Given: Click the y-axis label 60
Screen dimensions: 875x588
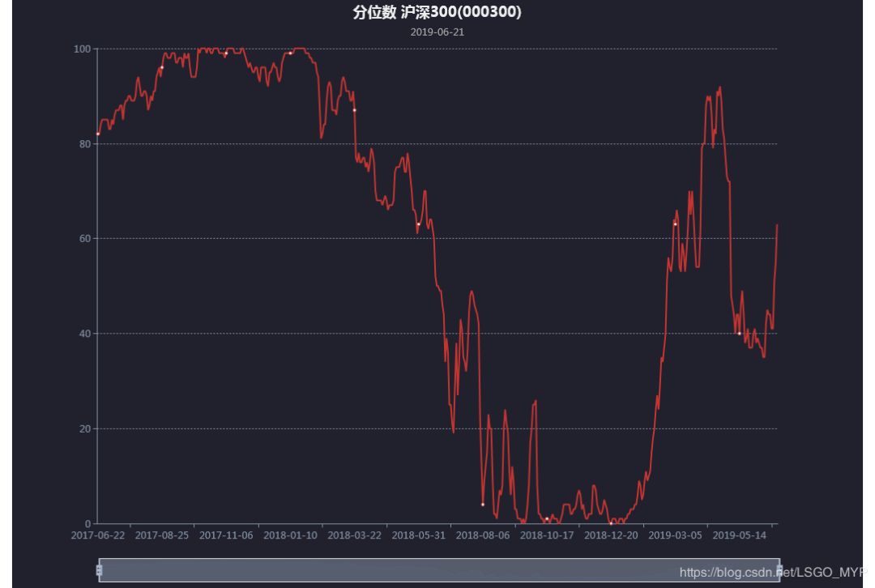Looking at the screenshot, I should [x=85, y=239].
